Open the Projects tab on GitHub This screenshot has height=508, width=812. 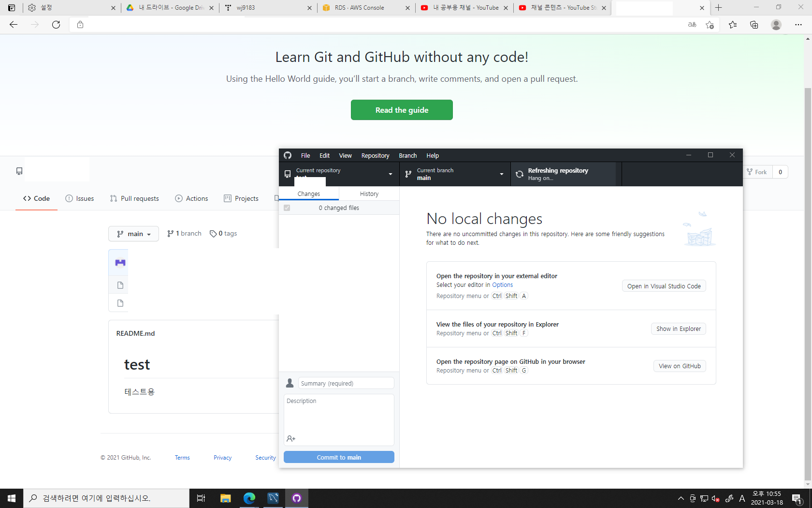tap(241, 198)
